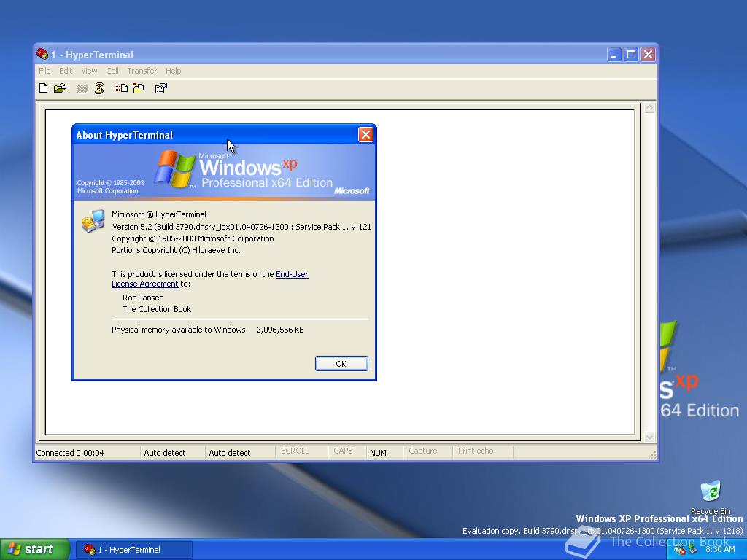Click the Start button

[x=34, y=549]
